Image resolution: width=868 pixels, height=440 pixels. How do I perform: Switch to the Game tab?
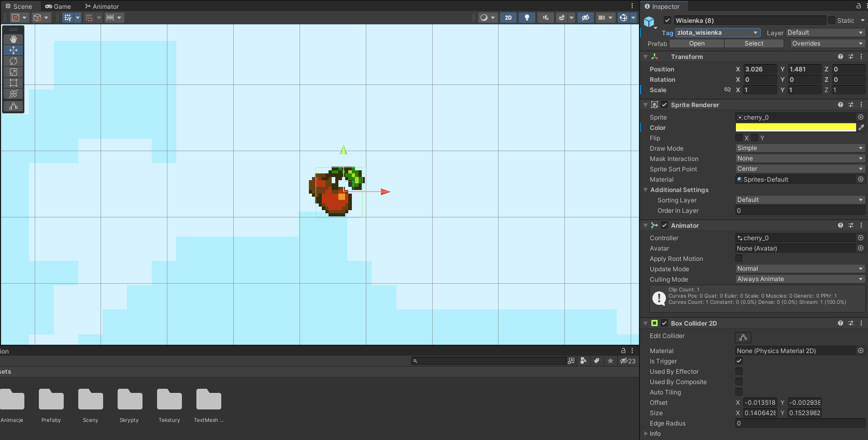coord(58,6)
